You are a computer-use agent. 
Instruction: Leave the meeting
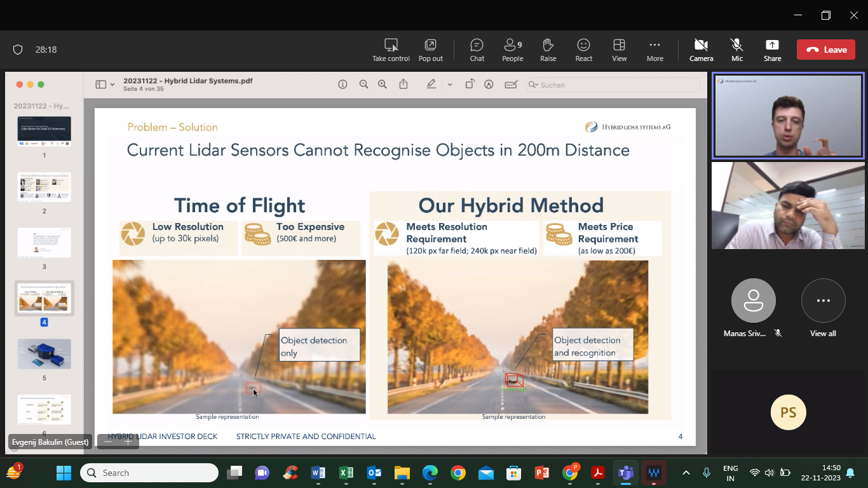(x=825, y=50)
